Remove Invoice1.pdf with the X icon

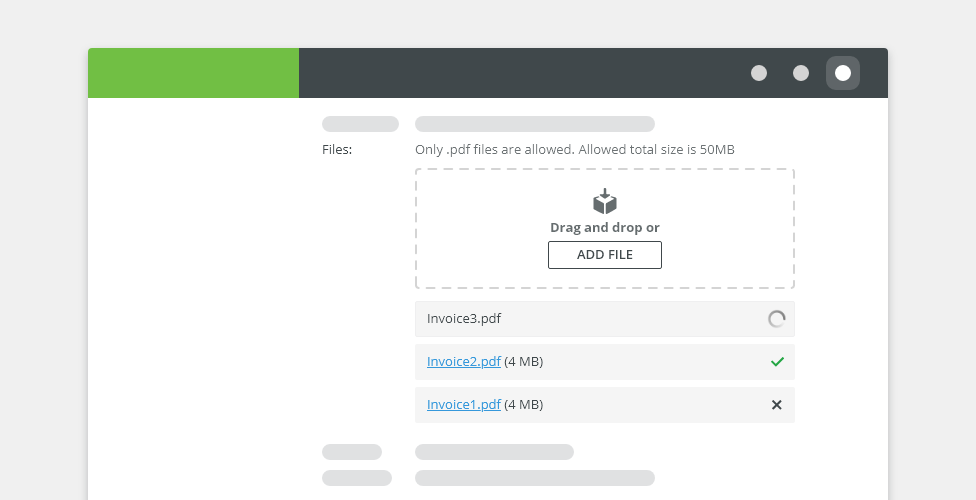(776, 405)
